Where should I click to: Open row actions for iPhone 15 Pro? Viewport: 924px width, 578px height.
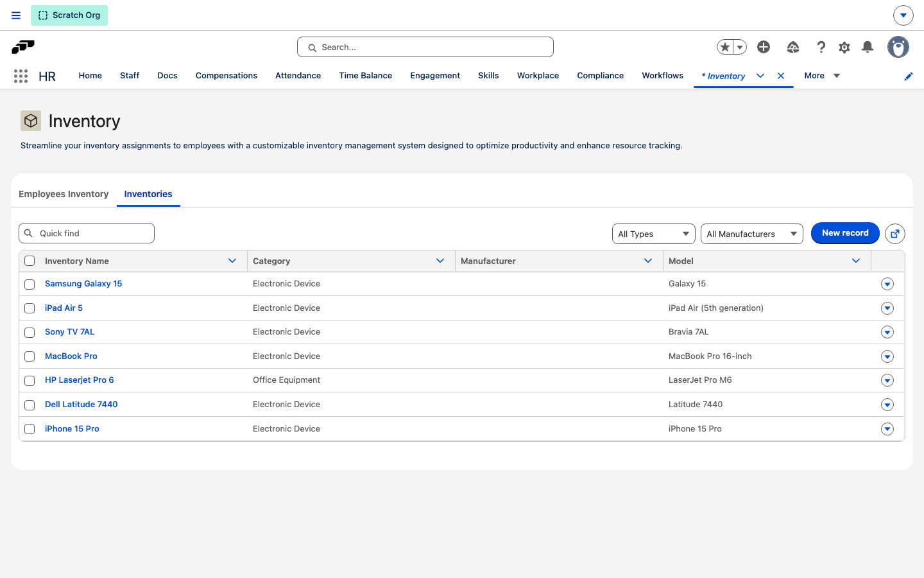[887, 429]
